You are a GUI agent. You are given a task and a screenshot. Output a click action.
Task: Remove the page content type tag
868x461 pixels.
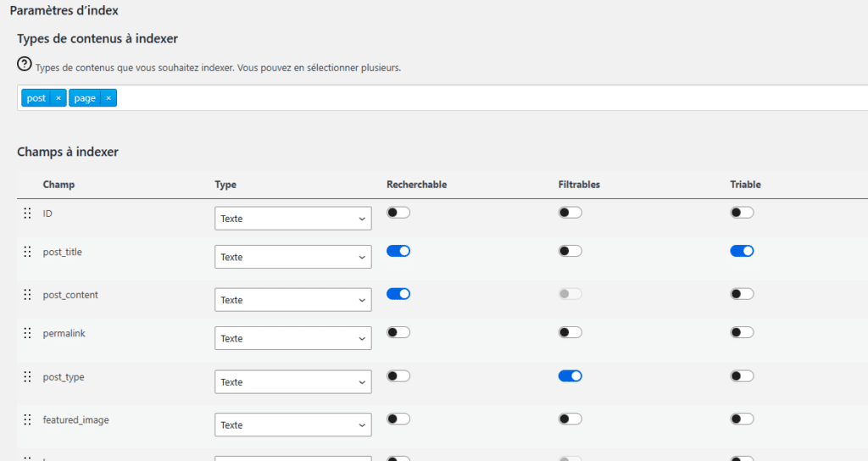tap(108, 98)
